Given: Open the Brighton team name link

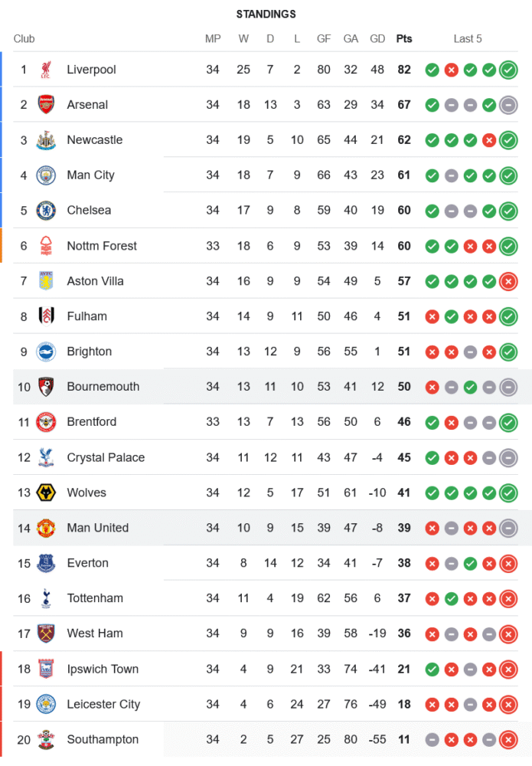Looking at the screenshot, I should coord(89,352).
